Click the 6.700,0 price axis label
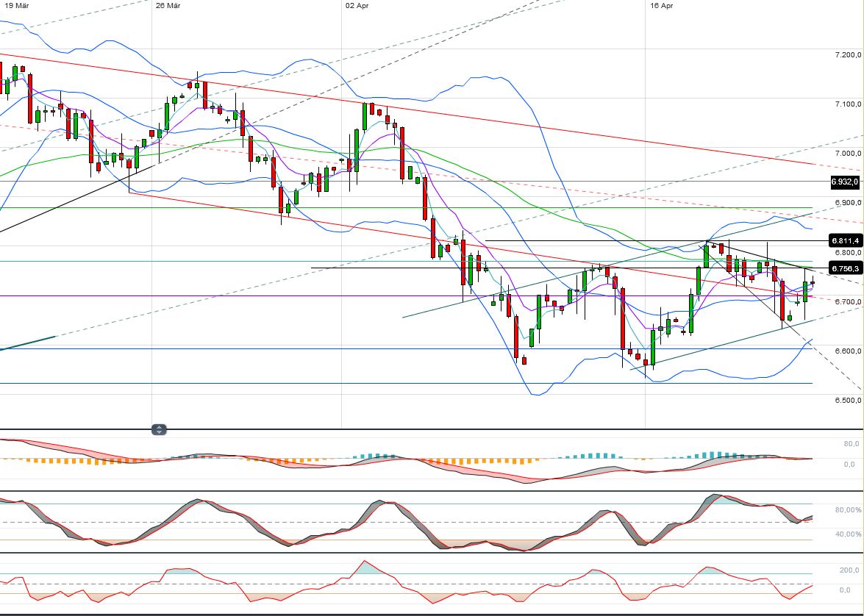 [x=848, y=302]
